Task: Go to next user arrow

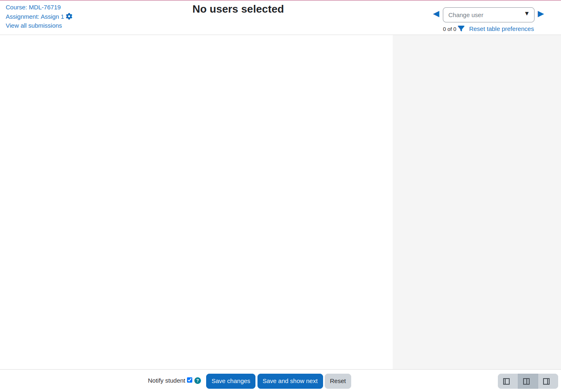Action: pyautogui.click(x=541, y=14)
